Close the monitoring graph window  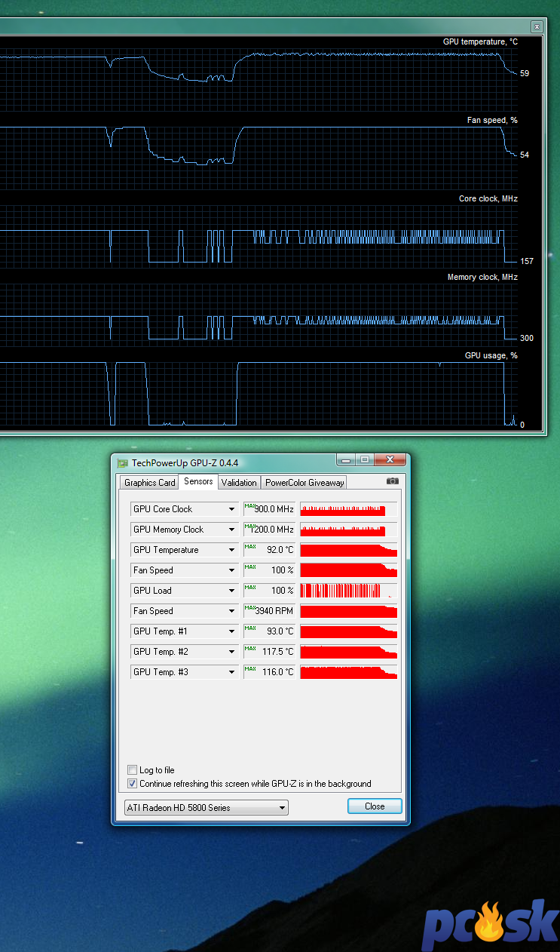pyautogui.click(x=537, y=26)
